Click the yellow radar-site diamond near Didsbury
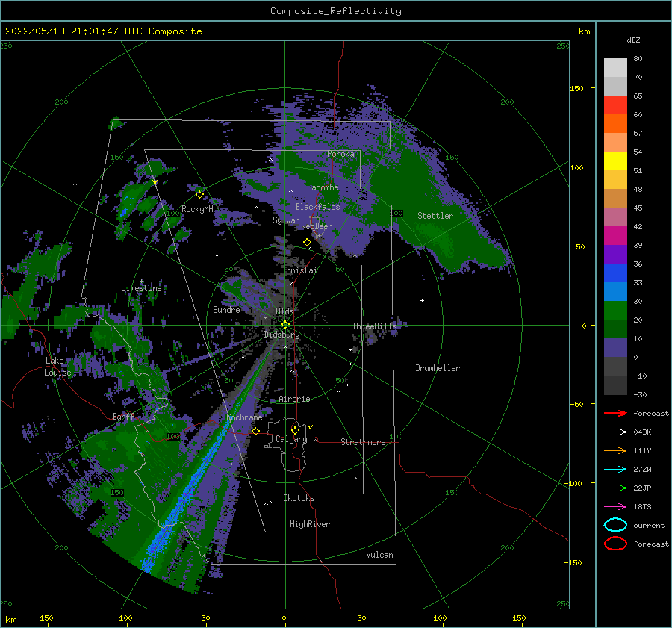 coord(285,325)
